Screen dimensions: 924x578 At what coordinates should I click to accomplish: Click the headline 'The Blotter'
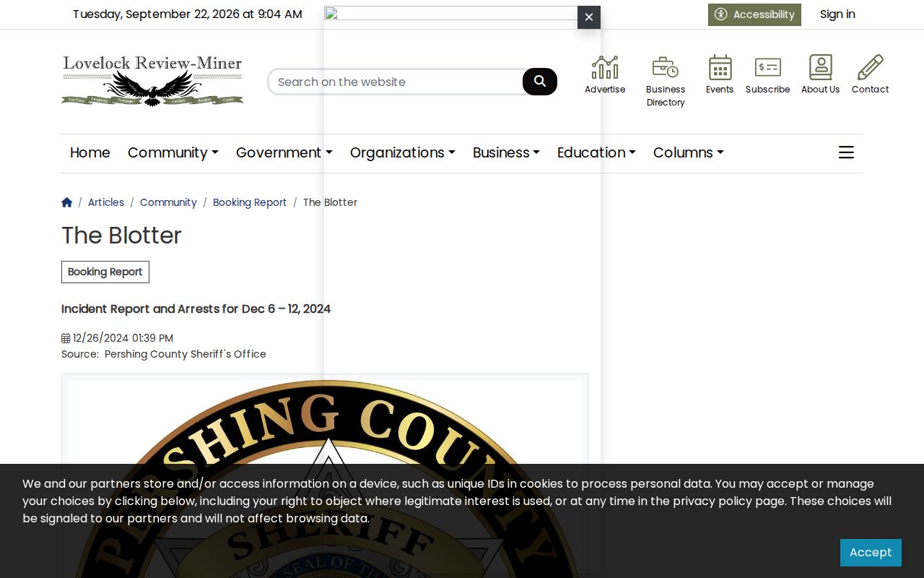pyautogui.click(x=121, y=236)
